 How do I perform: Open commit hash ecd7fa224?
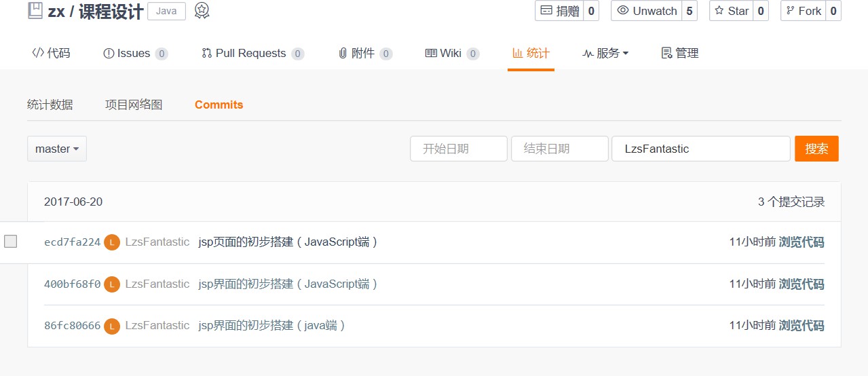point(72,242)
